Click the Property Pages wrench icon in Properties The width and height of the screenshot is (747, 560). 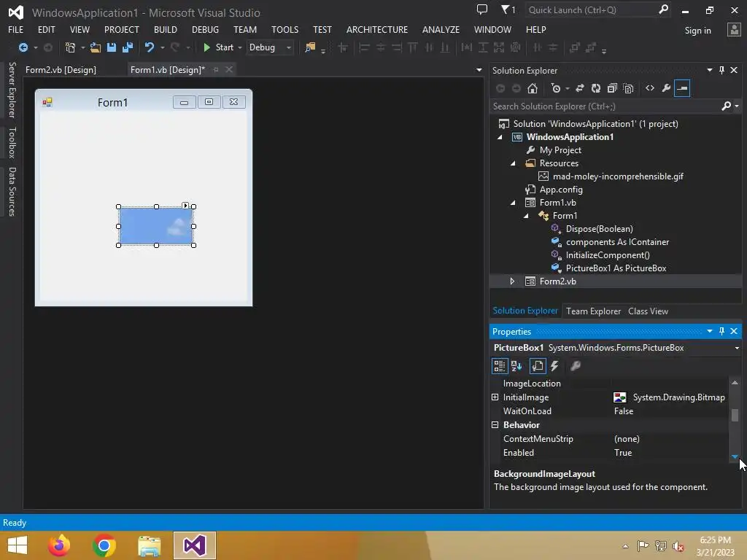[x=576, y=366]
